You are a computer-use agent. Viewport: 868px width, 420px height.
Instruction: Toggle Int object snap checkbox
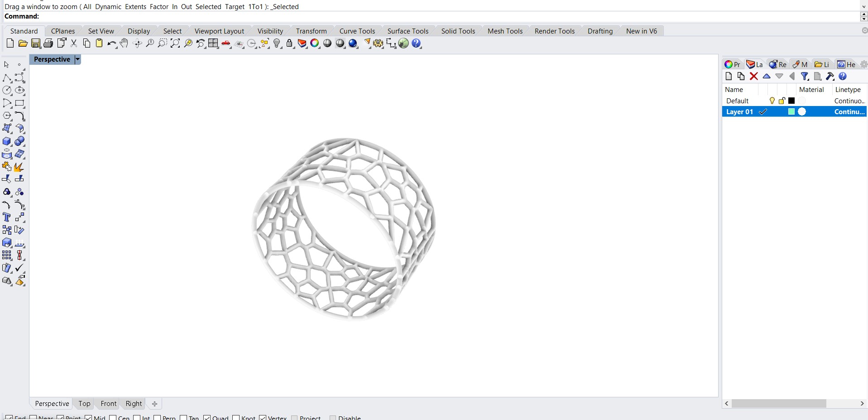[137, 418]
